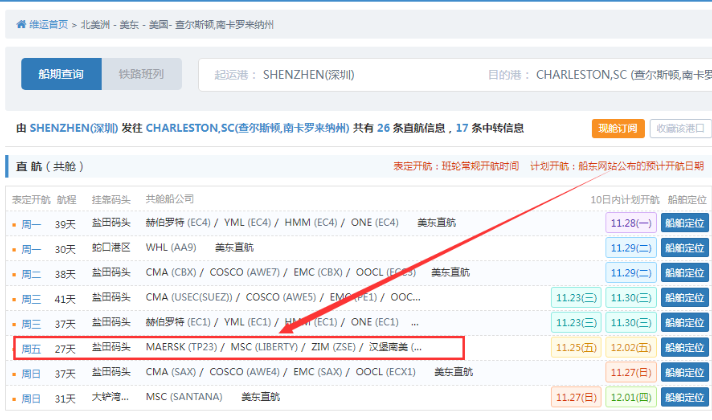Click 周一 in the 39天 盐田码头 row

[x=31, y=224]
